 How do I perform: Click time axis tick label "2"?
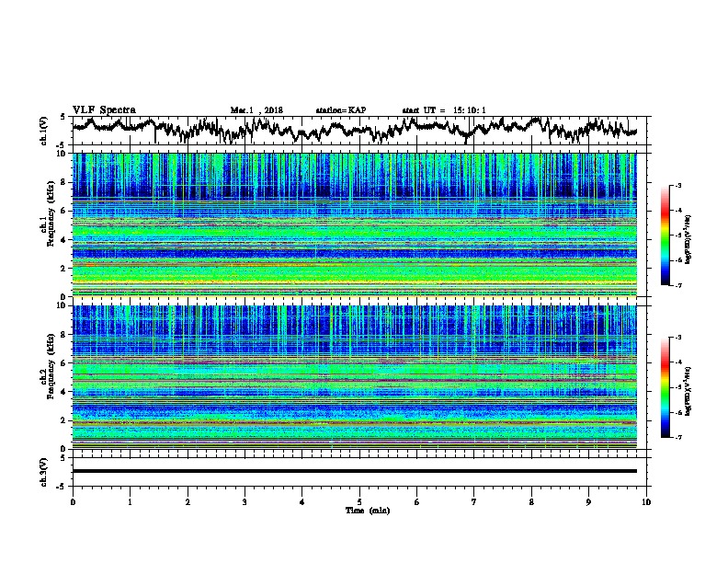pos(188,502)
